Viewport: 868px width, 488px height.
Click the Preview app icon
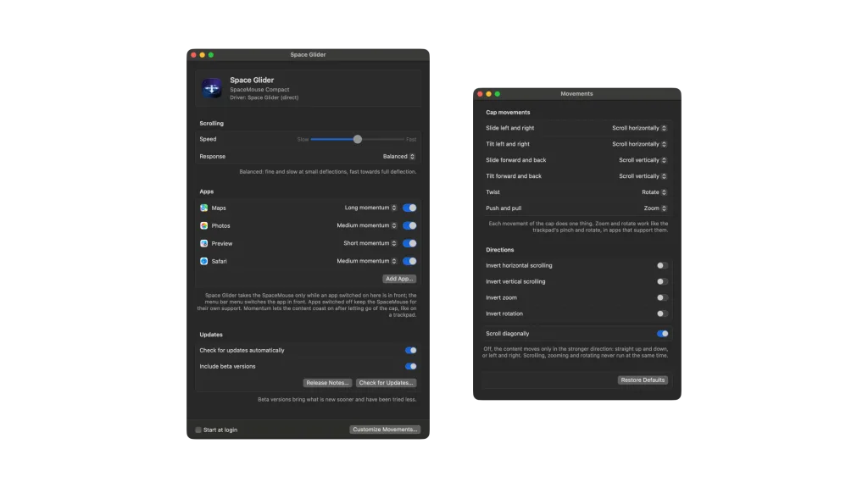point(203,243)
